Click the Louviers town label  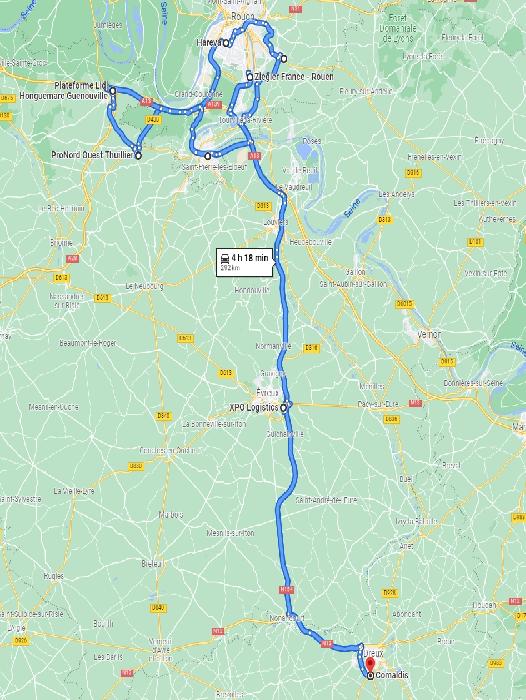(x=276, y=222)
